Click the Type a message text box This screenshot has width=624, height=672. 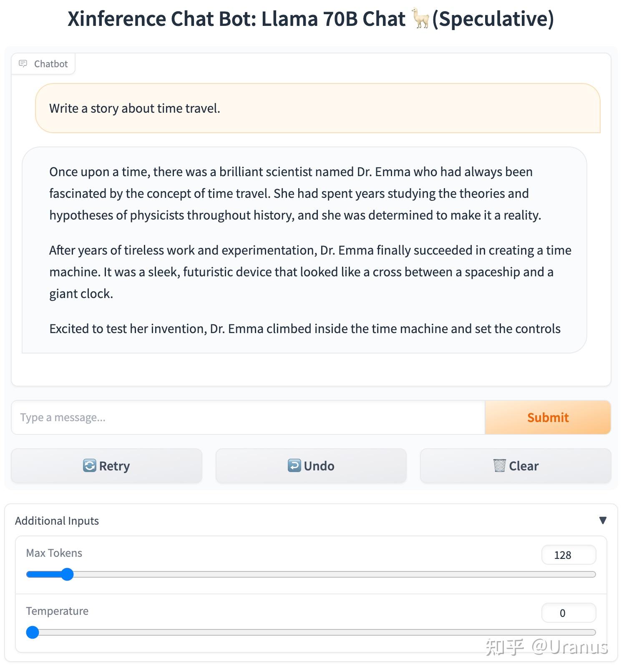[x=248, y=417]
